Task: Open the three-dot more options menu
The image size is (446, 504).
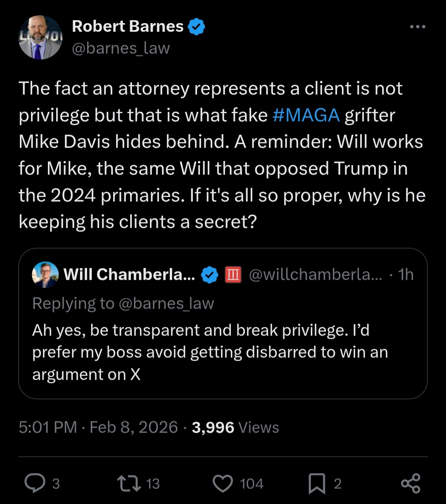Action: [417, 26]
